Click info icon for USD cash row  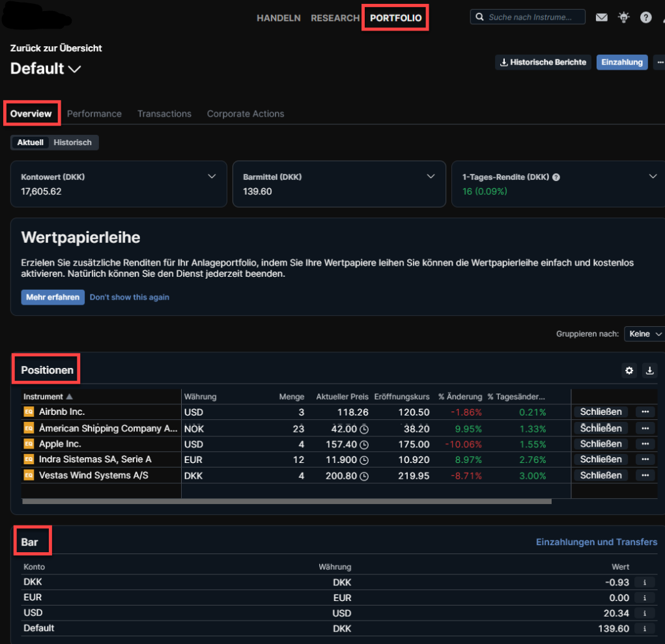click(x=644, y=613)
